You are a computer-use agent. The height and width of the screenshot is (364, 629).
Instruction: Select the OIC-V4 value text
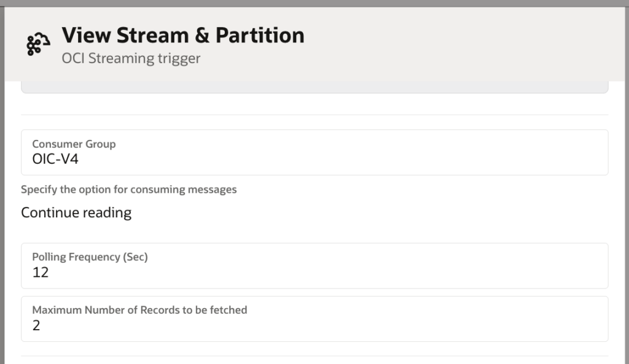55,160
